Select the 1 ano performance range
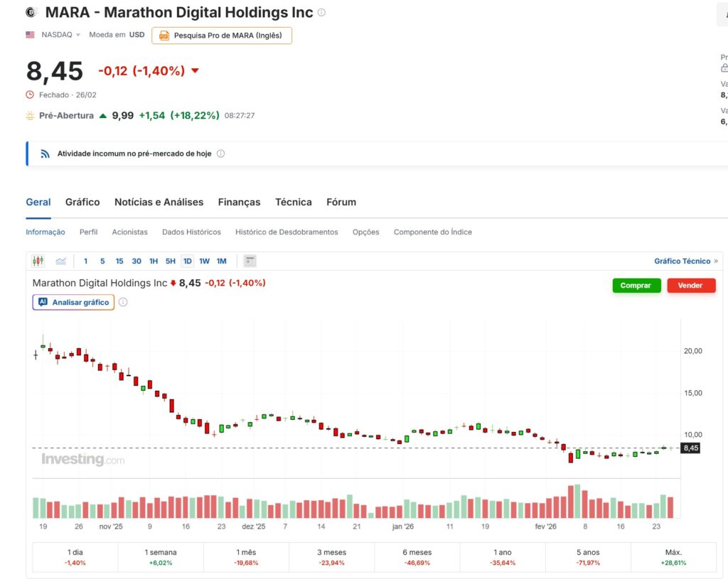The width and height of the screenshot is (728, 584). [503, 557]
